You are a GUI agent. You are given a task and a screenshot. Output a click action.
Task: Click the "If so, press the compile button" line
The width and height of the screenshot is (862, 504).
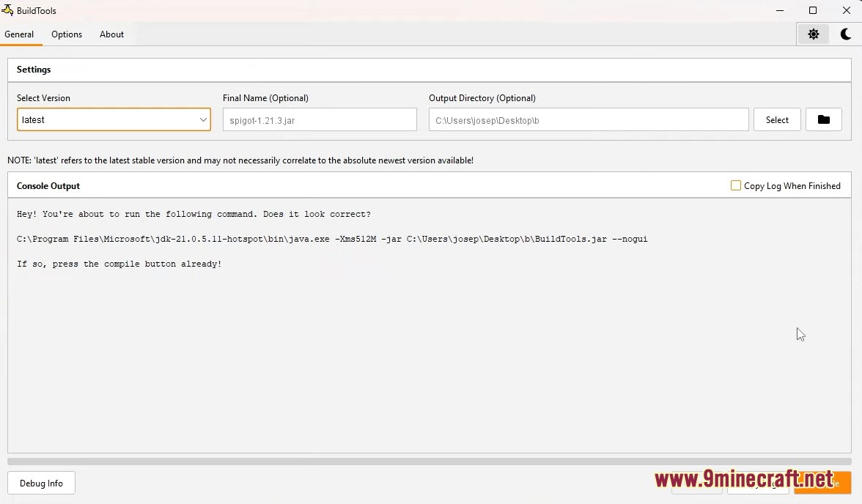tap(119, 264)
